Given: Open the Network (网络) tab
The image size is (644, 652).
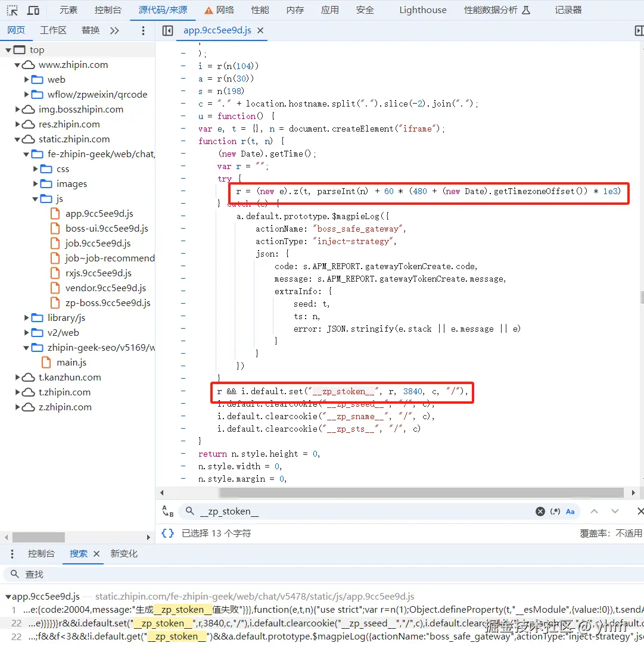Looking at the screenshot, I should point(219,10).
